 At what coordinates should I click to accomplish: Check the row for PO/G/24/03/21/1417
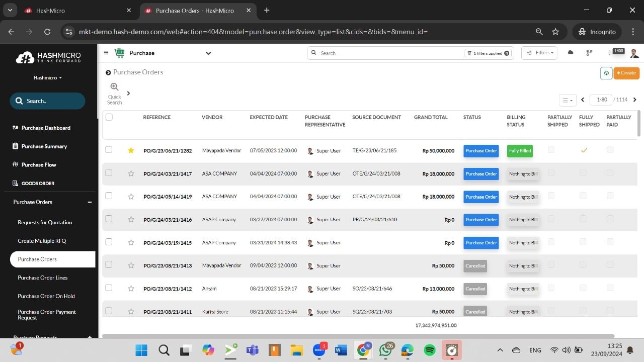(109, 173)
